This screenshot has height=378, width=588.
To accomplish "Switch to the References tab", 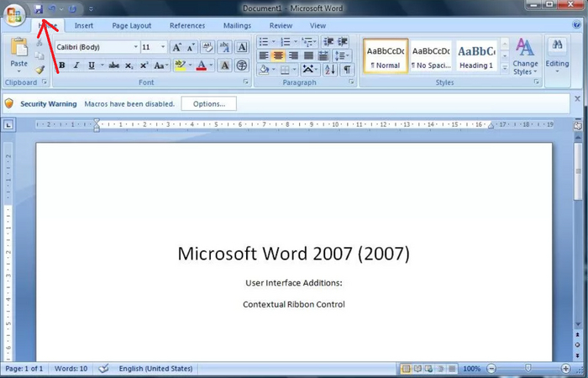I will click(x=187, y=26).
